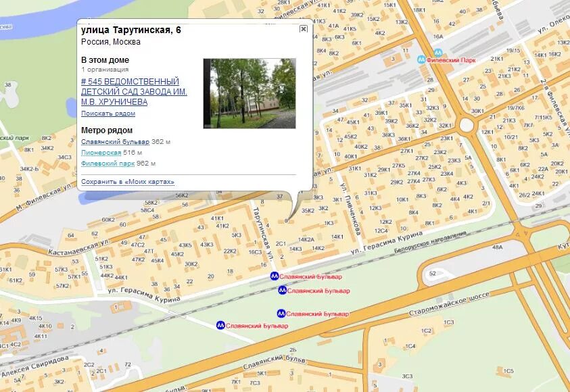Screen dimensions: 570x392
Task: Click house number 3С3
Action: point(407,376)
